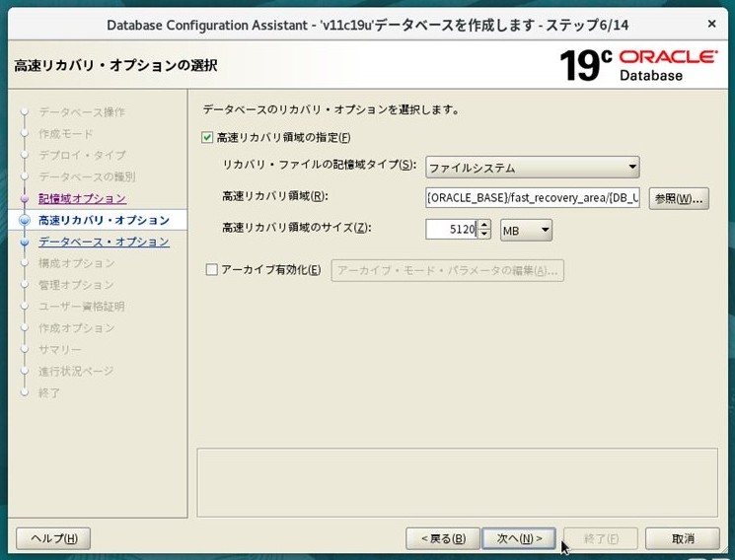Click the Oracle Database 19c logo

(x=638, y=65)
